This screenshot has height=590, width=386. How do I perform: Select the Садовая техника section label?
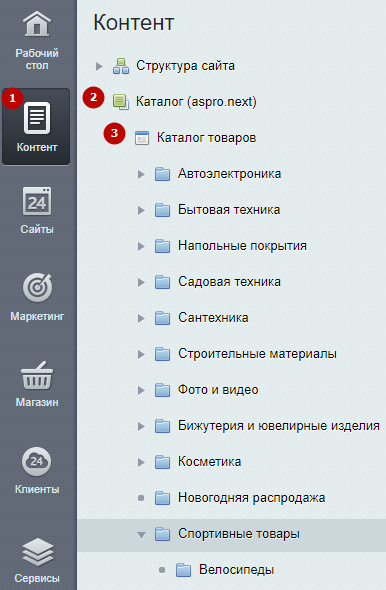[229, 281]
